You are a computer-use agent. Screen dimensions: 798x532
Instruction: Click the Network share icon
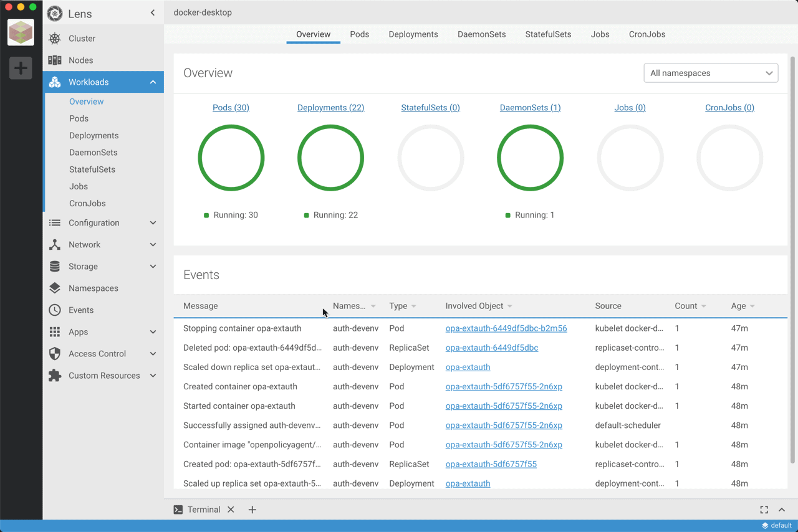tap(55, 245)
